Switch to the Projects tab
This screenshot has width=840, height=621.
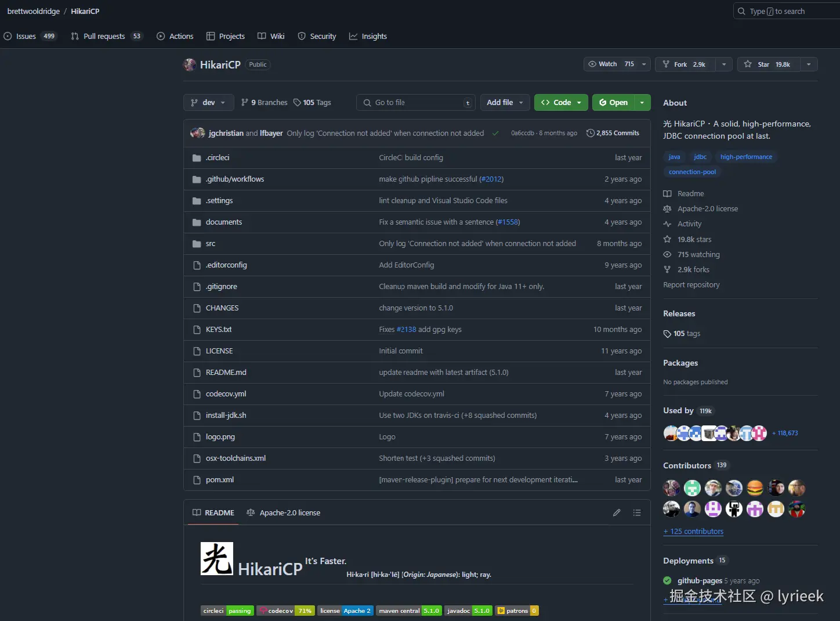226,36
